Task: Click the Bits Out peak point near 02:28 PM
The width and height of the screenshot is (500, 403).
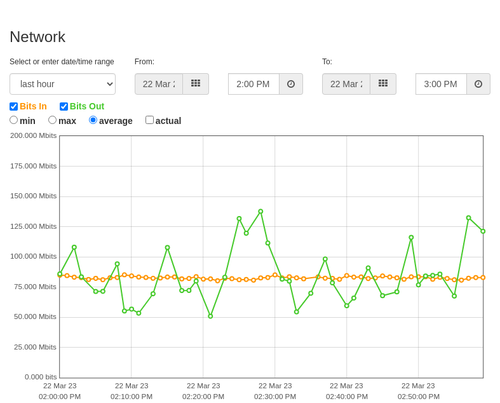Action: tap(261, 211)
